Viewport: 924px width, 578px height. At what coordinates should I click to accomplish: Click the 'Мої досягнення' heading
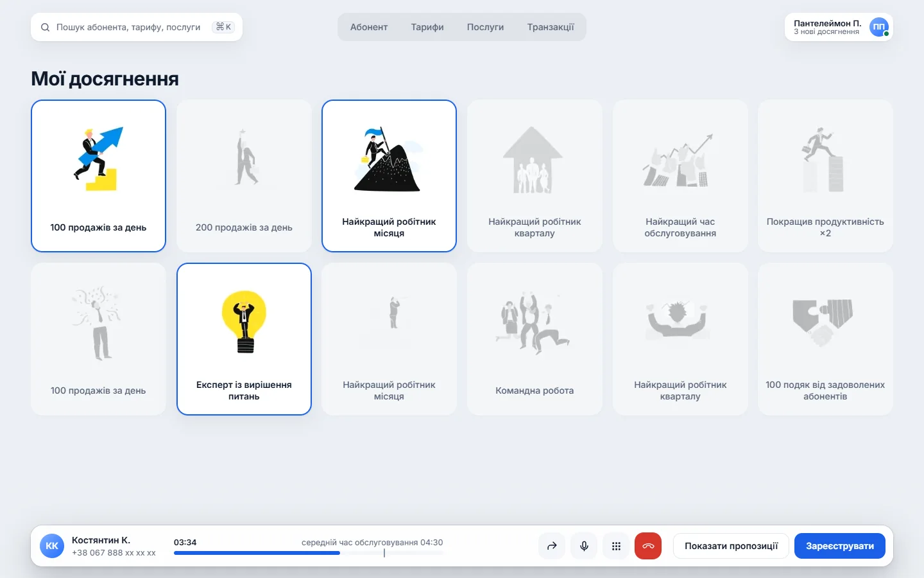click(105, 79)
